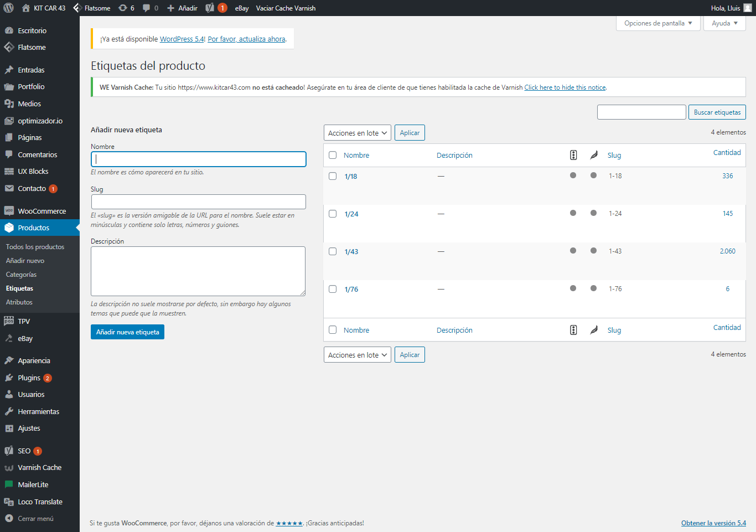Click Vaciar Cache Varnish in admin bar

286,8
